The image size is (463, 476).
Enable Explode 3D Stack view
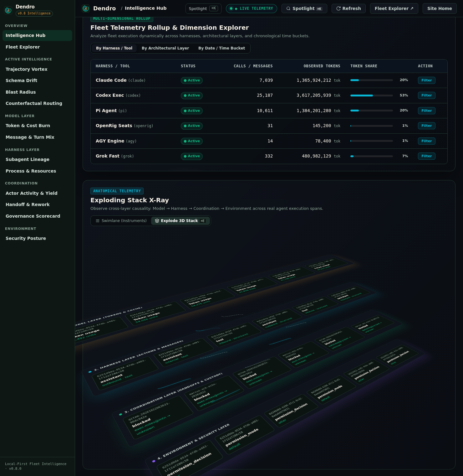click(180, 221)
